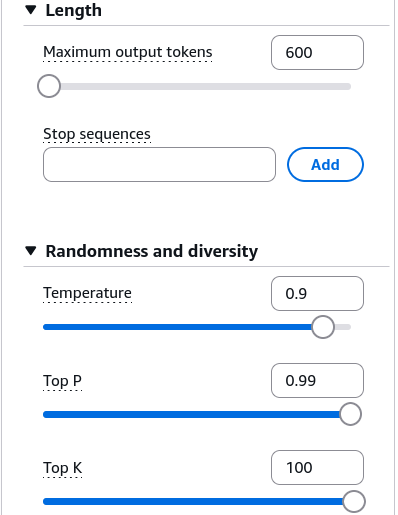Click the middle of the Temperature slider track
The image size is (398, 515).
[197, 327]
